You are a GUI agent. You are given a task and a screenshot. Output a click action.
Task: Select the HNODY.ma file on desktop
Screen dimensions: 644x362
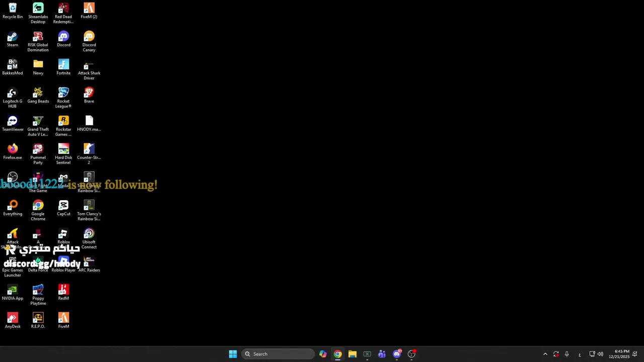coord(89,124)
